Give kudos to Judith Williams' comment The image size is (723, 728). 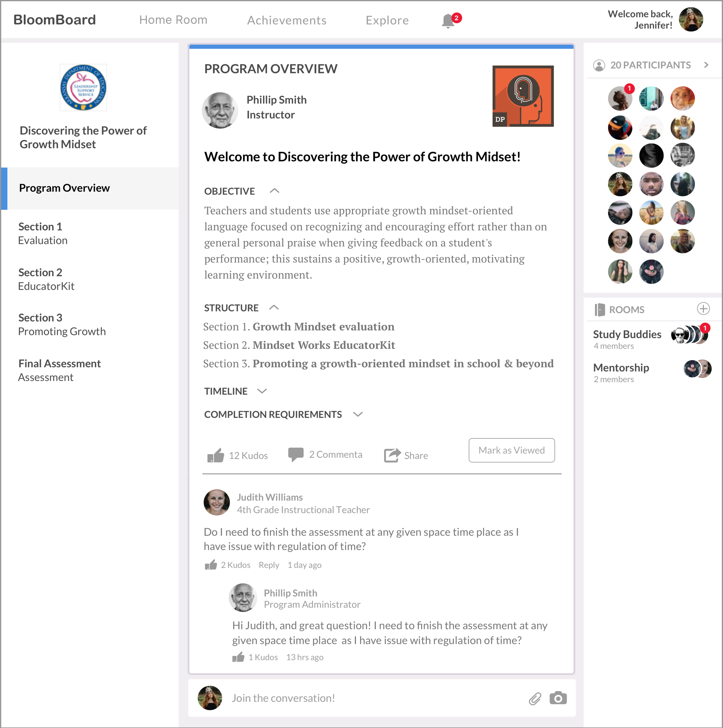click(211, 564)
